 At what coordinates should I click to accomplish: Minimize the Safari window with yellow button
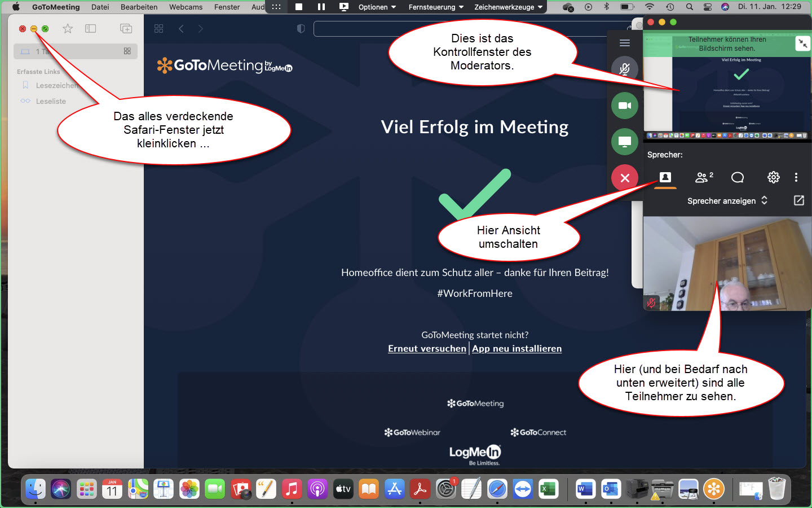[34, 28]
